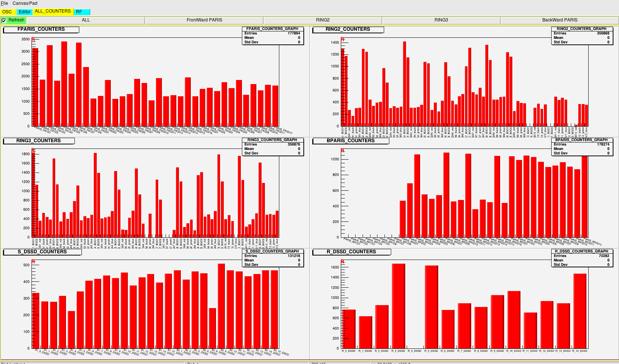Click the red R marker in R_DSSD_COUNTERS plot

(342, 262)
